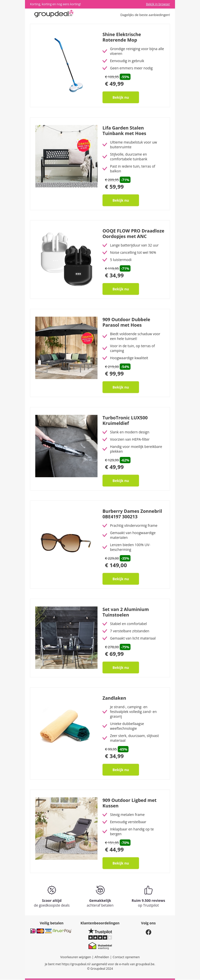Click the thumbs-up reviews icon

coord(148,890)
